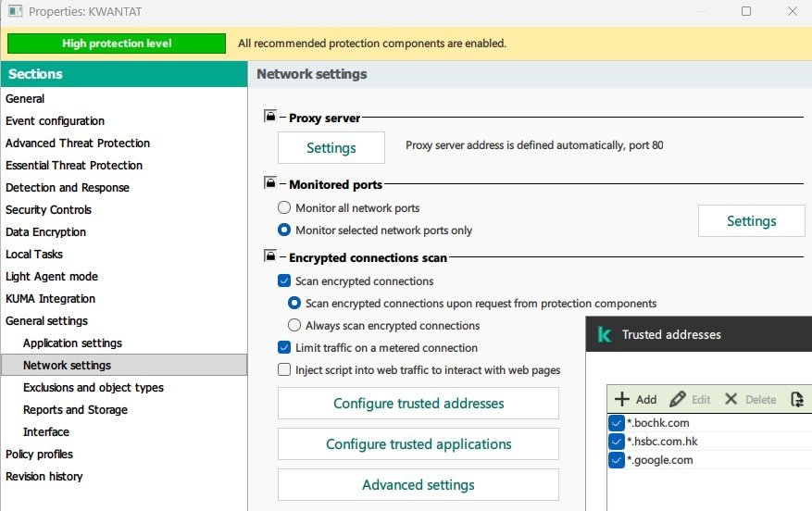Image resolution: width=812 pixels, height=511 pixels.
Task: Toggle the Monitored ports lock icon
Action: pyautogui.click(x=270, y=183)
